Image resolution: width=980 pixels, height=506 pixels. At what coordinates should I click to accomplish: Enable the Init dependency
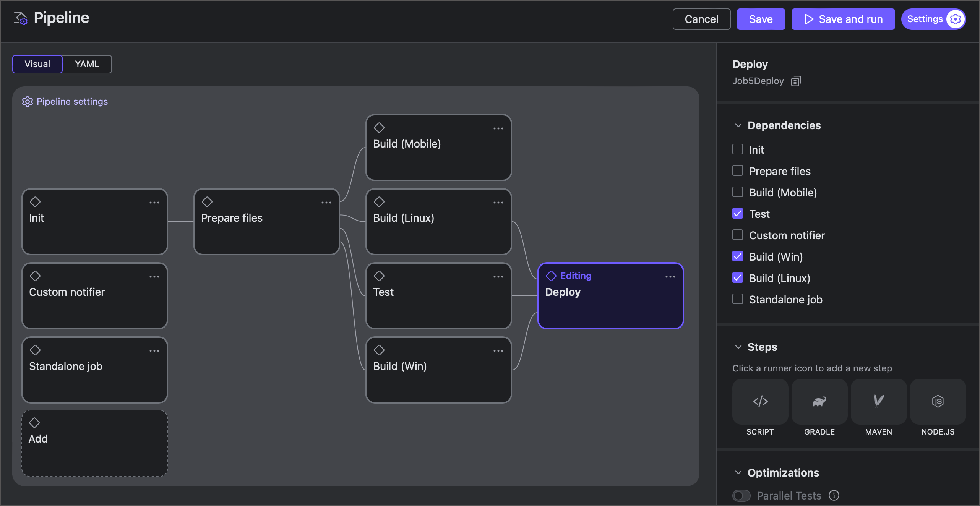click(x=738, y=149)
